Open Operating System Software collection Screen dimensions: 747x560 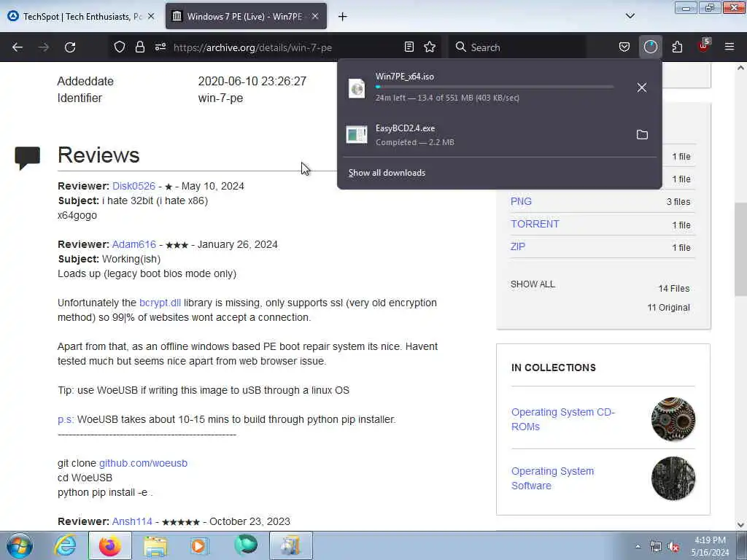point(553,478)
